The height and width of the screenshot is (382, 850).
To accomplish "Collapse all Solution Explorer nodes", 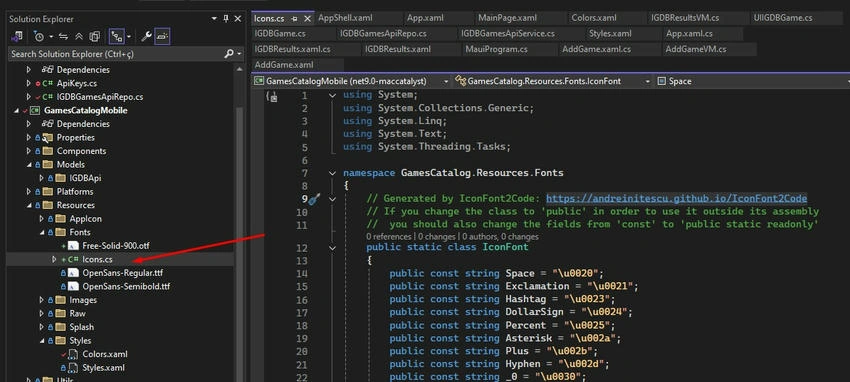I will click(79, 36).
